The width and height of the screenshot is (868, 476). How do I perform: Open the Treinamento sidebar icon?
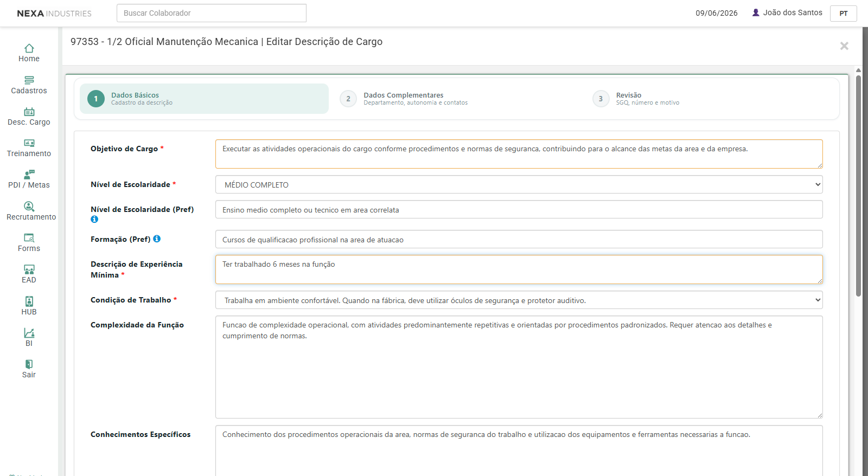(x=29, y=143)
